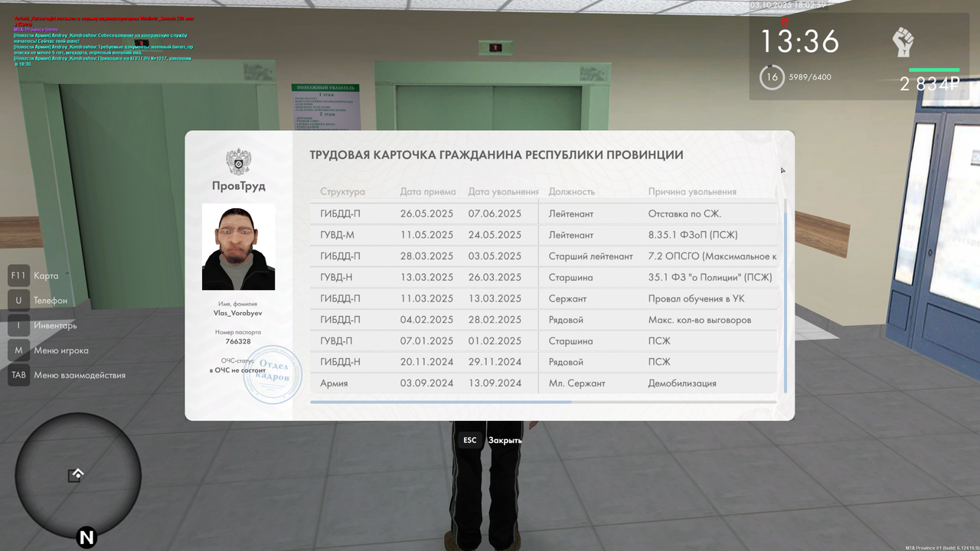Click the passport number 766328
This screenshot has height=551, width=980.
(x=238, y=341)
